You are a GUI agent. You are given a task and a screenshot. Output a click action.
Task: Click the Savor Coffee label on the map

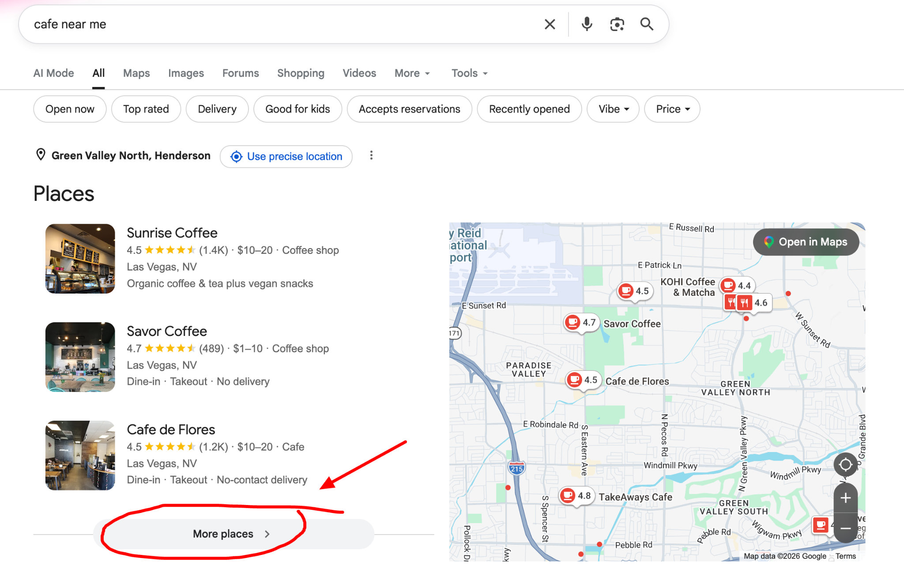632,324
